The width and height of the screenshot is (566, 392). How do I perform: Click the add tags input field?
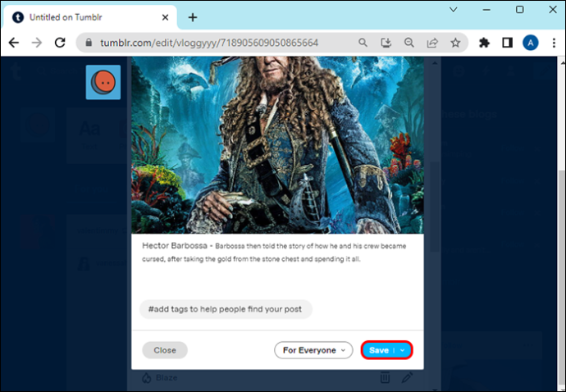click(226, 309)
